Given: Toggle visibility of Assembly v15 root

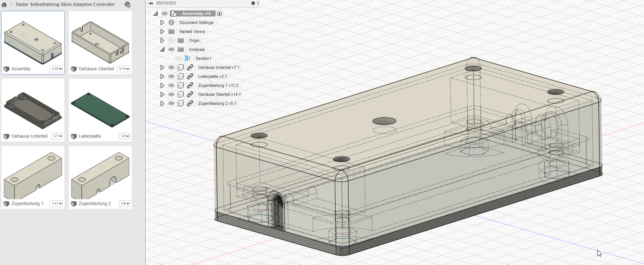Looking at the screenshot, I should [165, 13].
